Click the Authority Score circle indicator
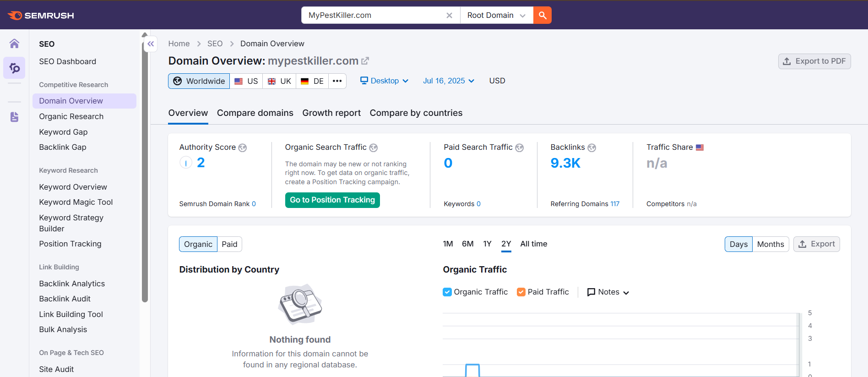Screen dimensions: 868x377 click(x=186, y=163)
